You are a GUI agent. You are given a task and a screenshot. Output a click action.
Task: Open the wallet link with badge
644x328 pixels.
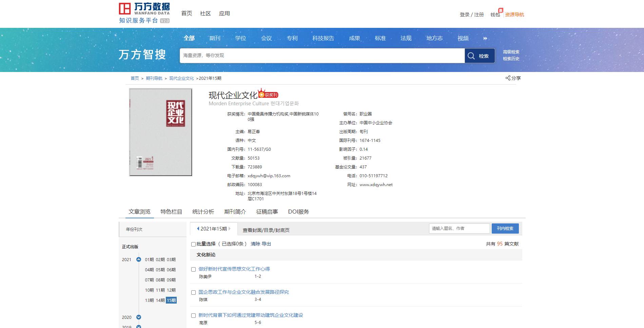point(495,15)
